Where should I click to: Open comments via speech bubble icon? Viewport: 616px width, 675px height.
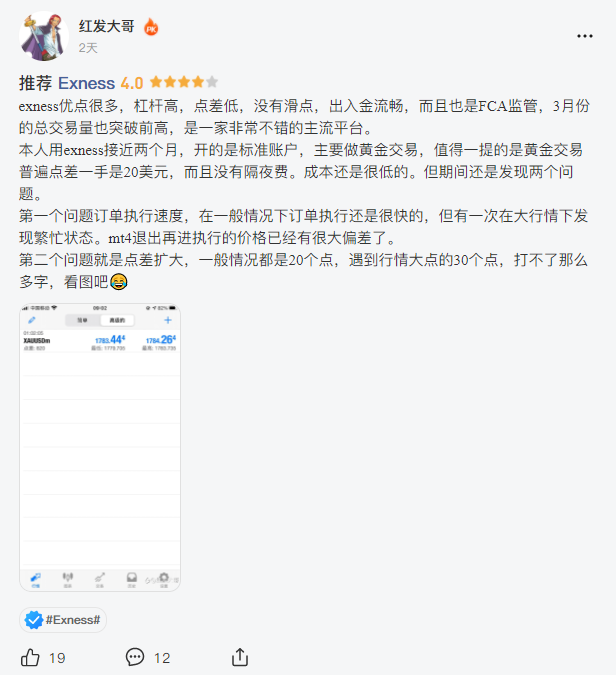[135, 657]
